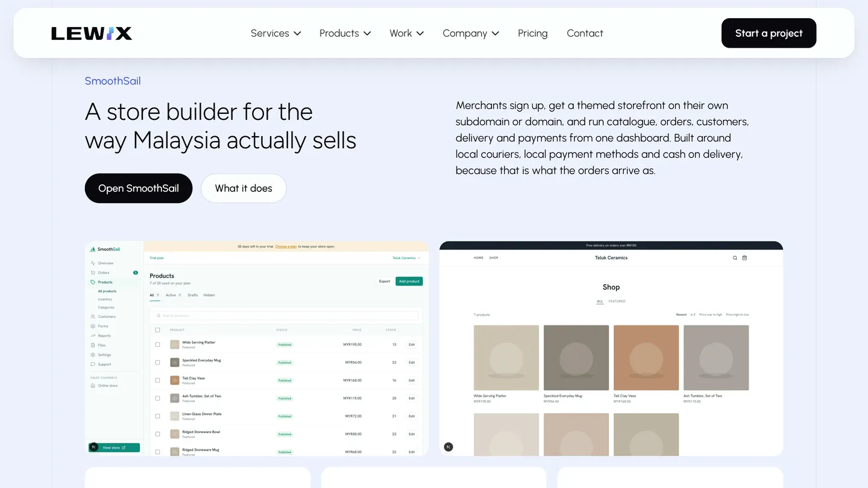This screenshot has height=488, width=868.
Task: Open the Speckled Everyday Mug storefront image
Action: pos(576,358)
